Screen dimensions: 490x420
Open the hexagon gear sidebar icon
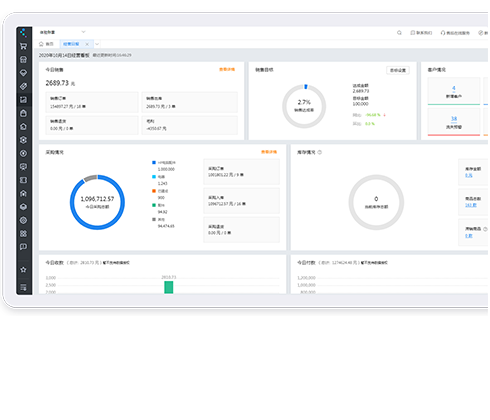click(23, 140)
